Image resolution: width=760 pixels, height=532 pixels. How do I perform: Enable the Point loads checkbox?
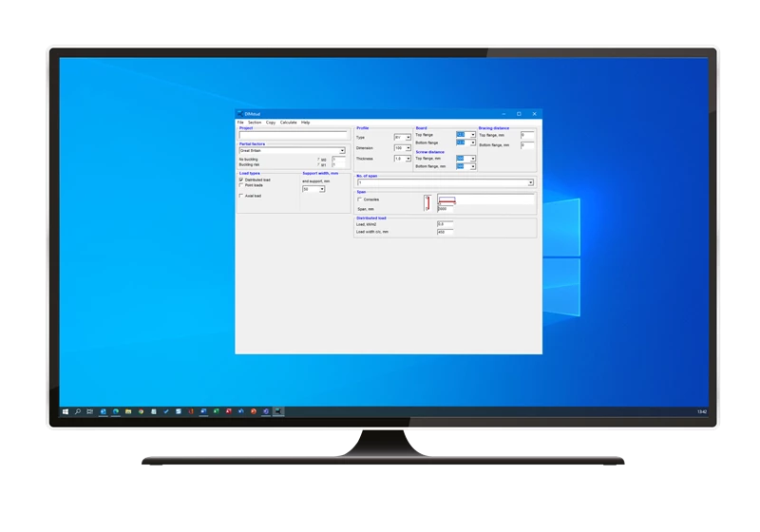[x=241, y=185]
